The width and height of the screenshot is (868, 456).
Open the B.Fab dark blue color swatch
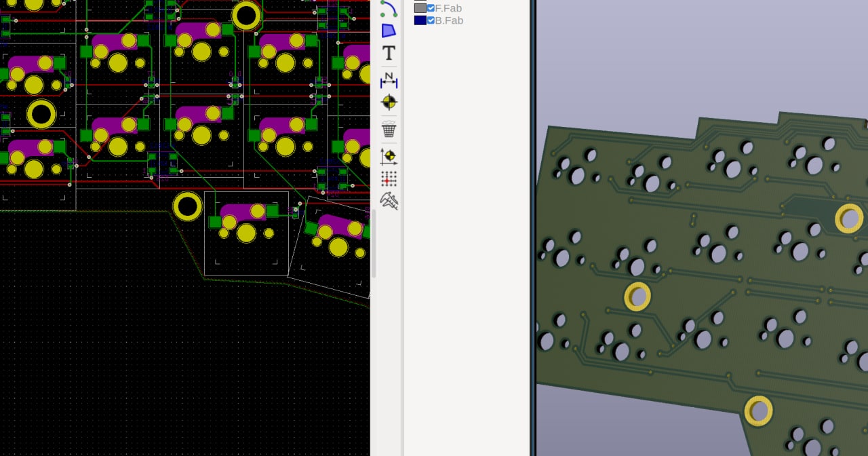(420, 20)
